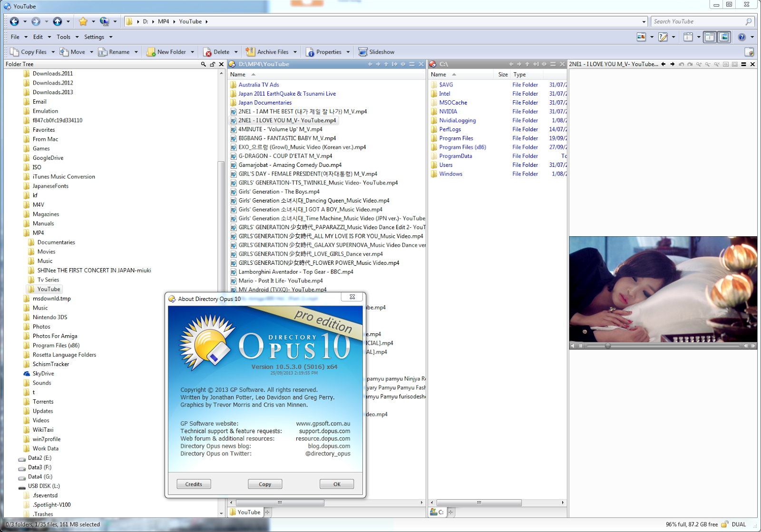This screenshot has width=761, height=532.
Task: Select file 4MINUTE - 'Volume Up' M_V.mp4
Action: 280,129
